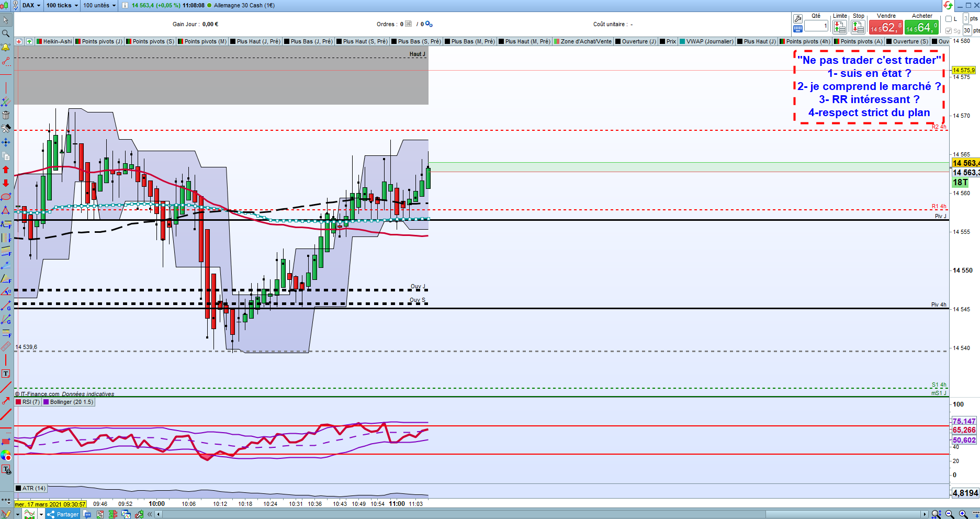Open the order list icon
Viewport: 980px width, 519px height.
(100, 514)
